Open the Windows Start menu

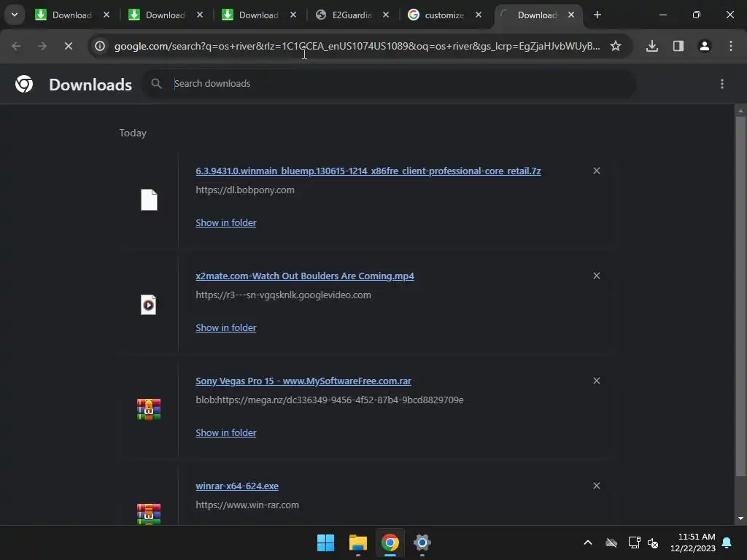pos(326,542)
